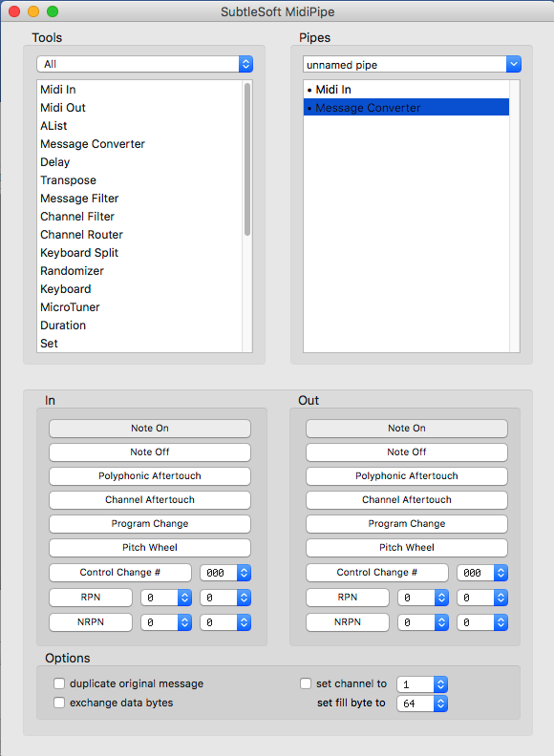This screenshot has height=756, width=554.
Task: Toggle exchange data bytes checkbox
Action: point(59,703)
